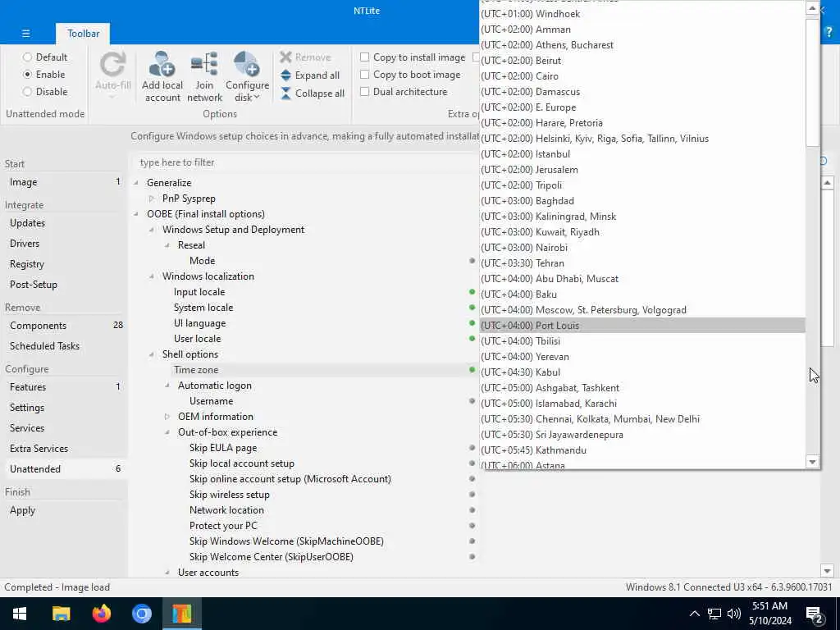
Task: Open the Windows Start menu
Action: pyautogui.click(x=20, y=614)
